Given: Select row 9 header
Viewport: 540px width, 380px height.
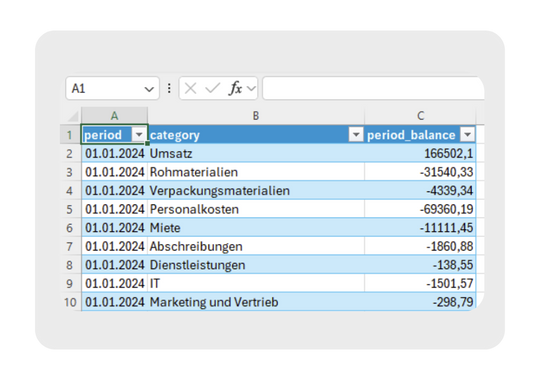Looking at the screenshot, I should (x=70, y=284).
